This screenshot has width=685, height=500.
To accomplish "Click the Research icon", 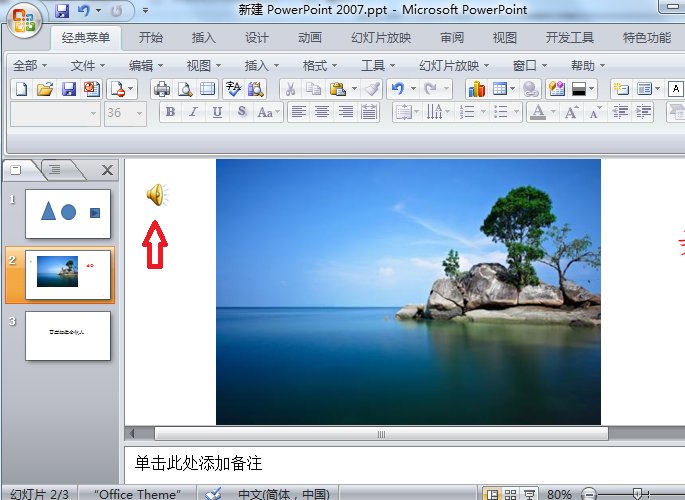I will (x=256, y=89).
